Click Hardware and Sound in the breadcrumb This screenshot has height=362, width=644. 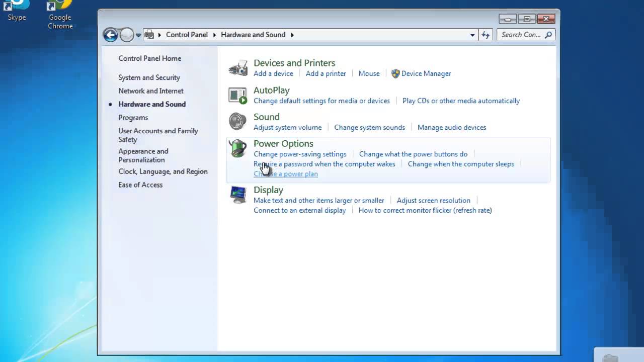253,35
